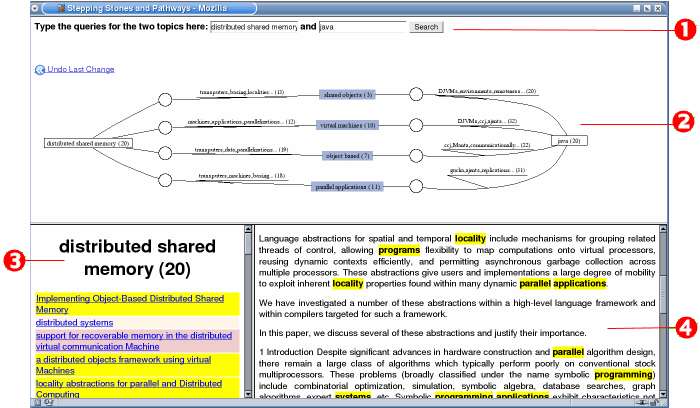The image size is (700, 408).
Task: Click edge label 'ccj,Manta,communicationally.. (22)'
Action: [487, 145]
